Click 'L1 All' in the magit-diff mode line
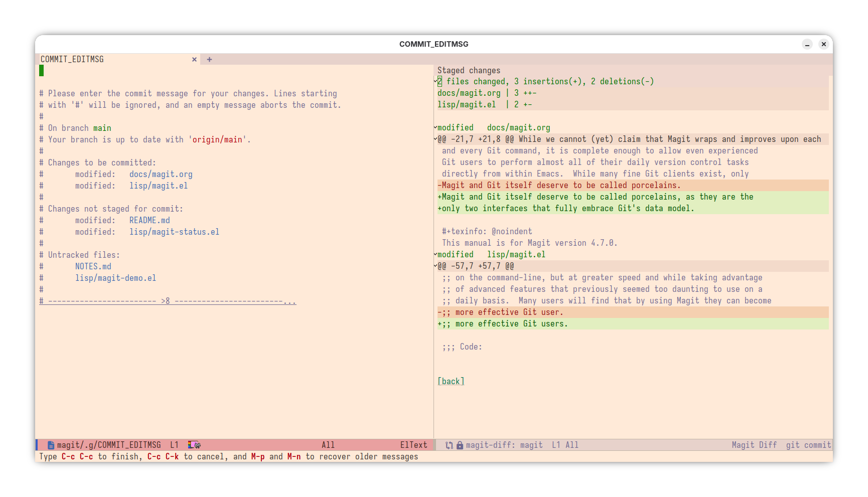This screenshot has height=497, width=868. pyautogui.click(x=565, y=445)
